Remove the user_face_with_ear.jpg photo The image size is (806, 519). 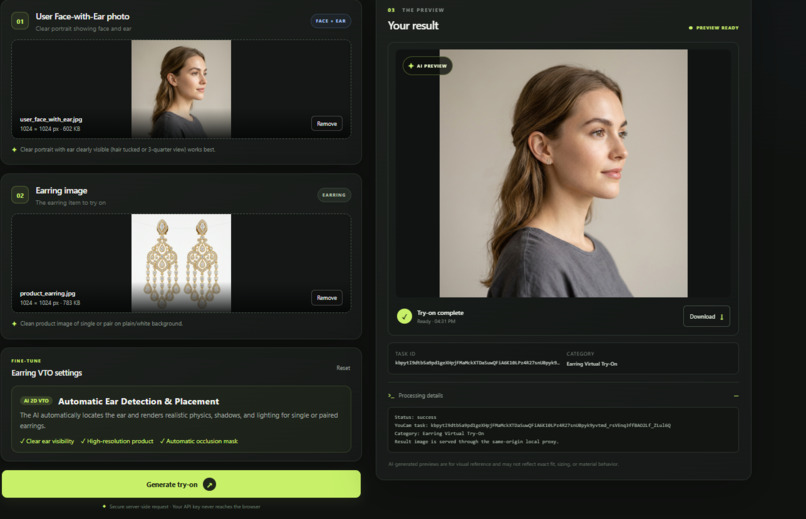(327, 123)
